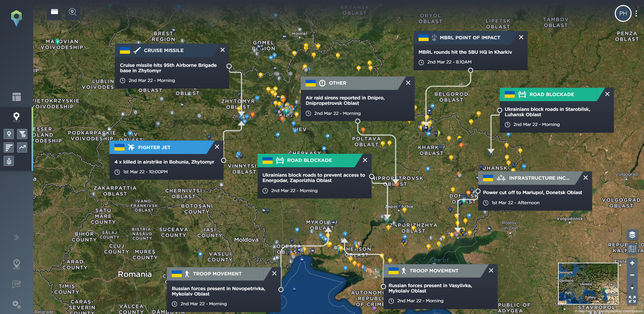Click the Ukraine flag on Other popup
Viewport: 644px width, 314px height.
click(311, 83)
